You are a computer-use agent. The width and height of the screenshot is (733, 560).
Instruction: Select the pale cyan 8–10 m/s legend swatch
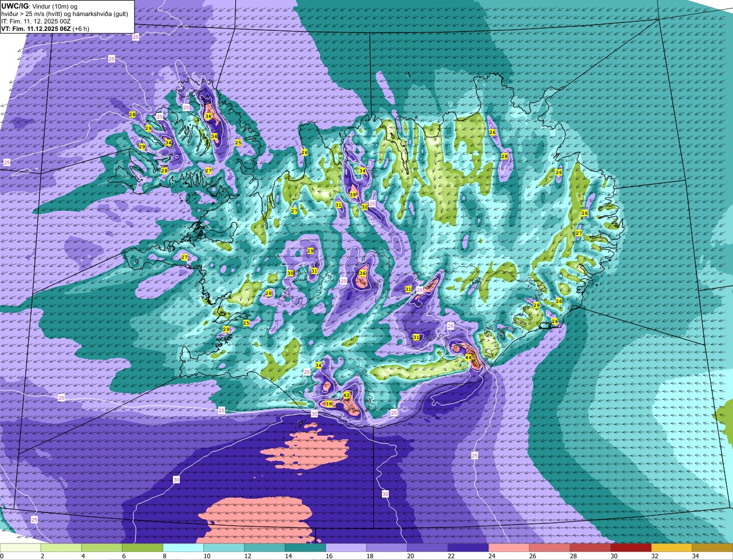(183, 547)
